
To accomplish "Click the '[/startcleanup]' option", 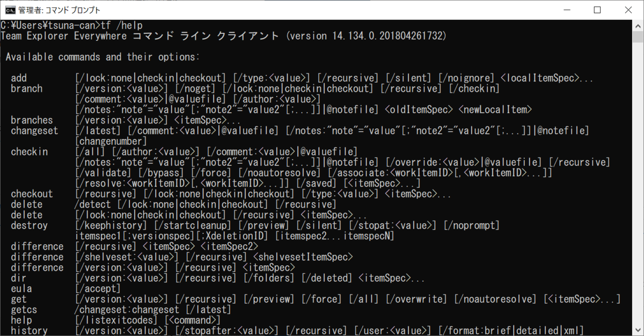I will click(193, 225).
